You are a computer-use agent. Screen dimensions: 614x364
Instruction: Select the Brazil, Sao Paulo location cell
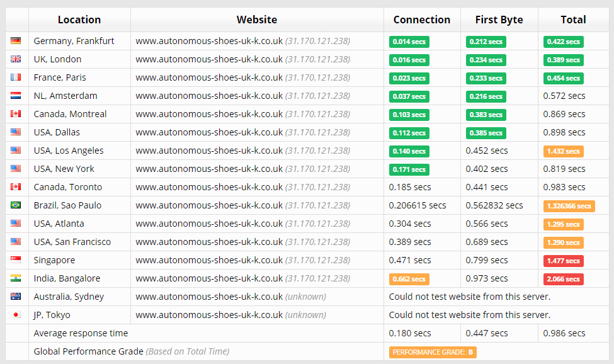[x=79, y=205]
